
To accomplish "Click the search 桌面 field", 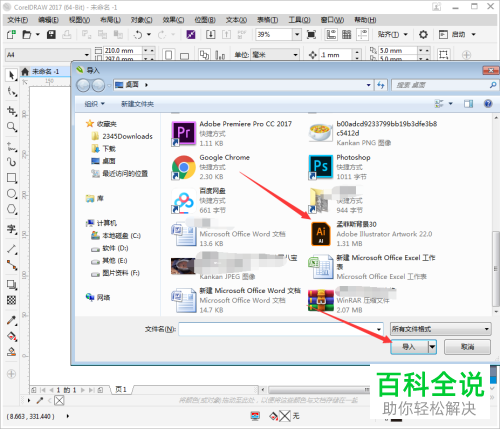I will [x=445, y=85].
